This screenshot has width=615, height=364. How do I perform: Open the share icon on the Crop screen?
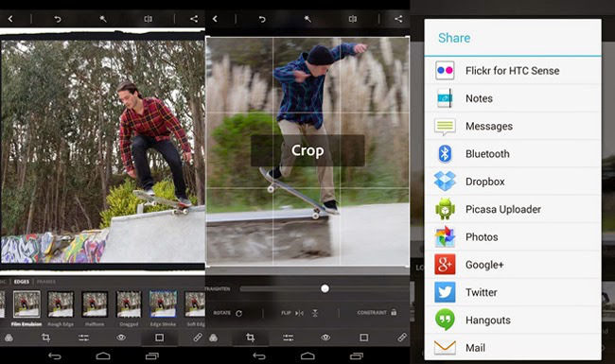[x=398, y=18]
